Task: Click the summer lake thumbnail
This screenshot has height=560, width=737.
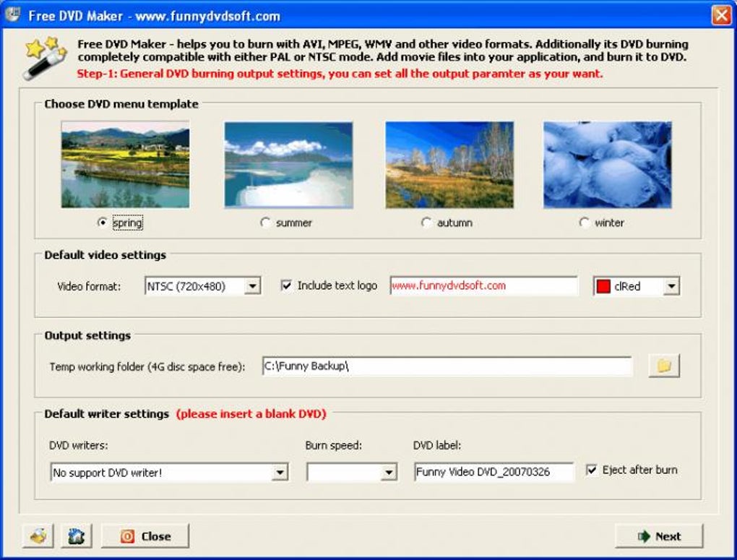Action: (288, 165)
